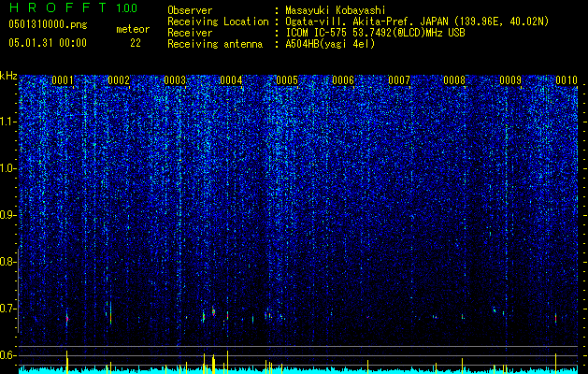Select the meteor count value 22
The height and width of the screenshot is (374, 588).
[136, 43]
